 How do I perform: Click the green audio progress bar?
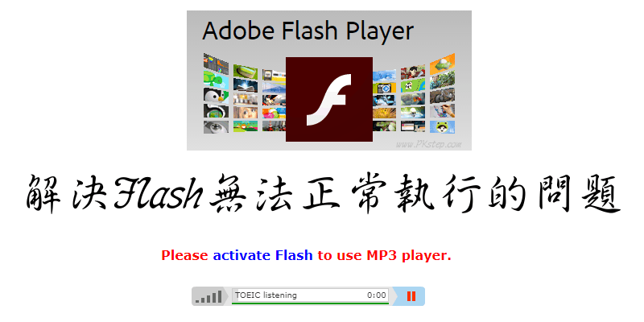coord(310,303)
